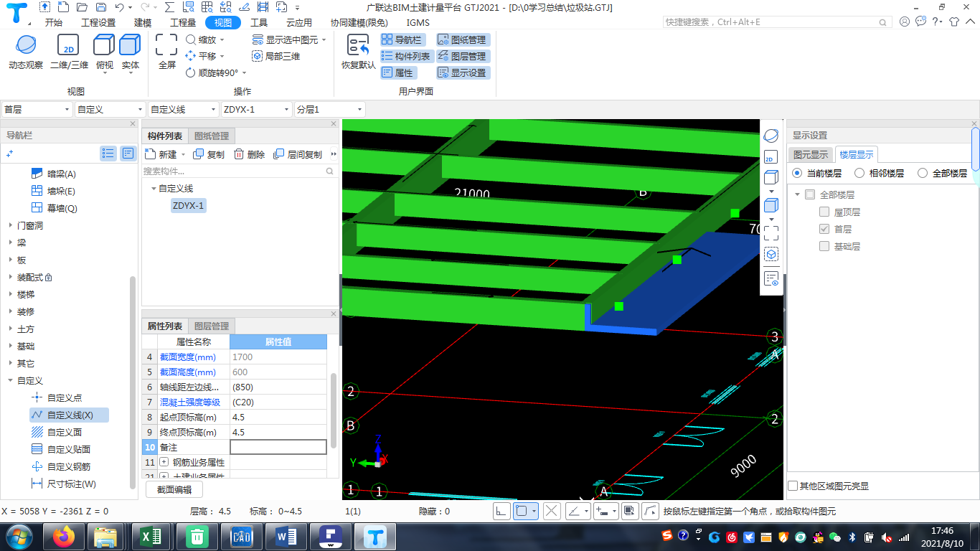Viewport: 980px width, 551px height.
Task: Click the Windows Start button
Action: (x=18, y=535)
